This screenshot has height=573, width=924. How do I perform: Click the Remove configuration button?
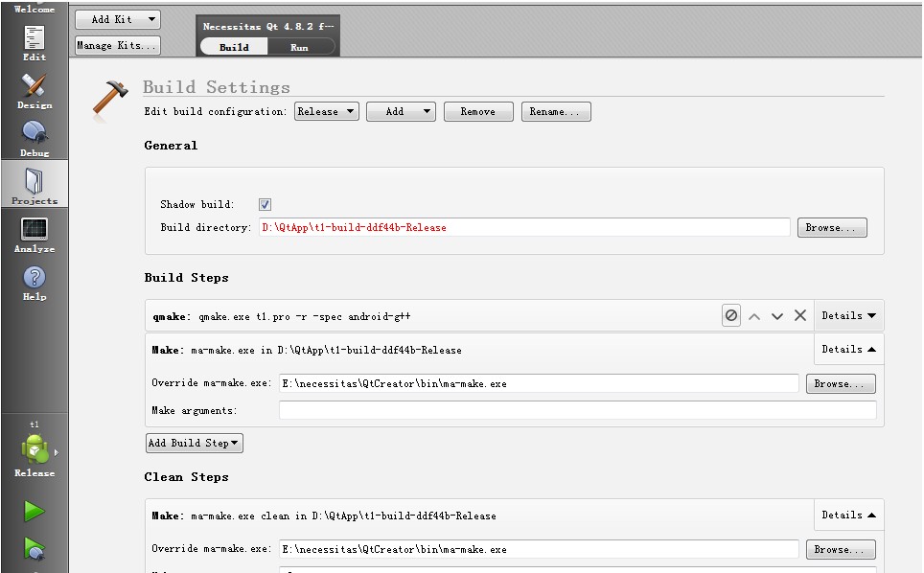point(478,111)
